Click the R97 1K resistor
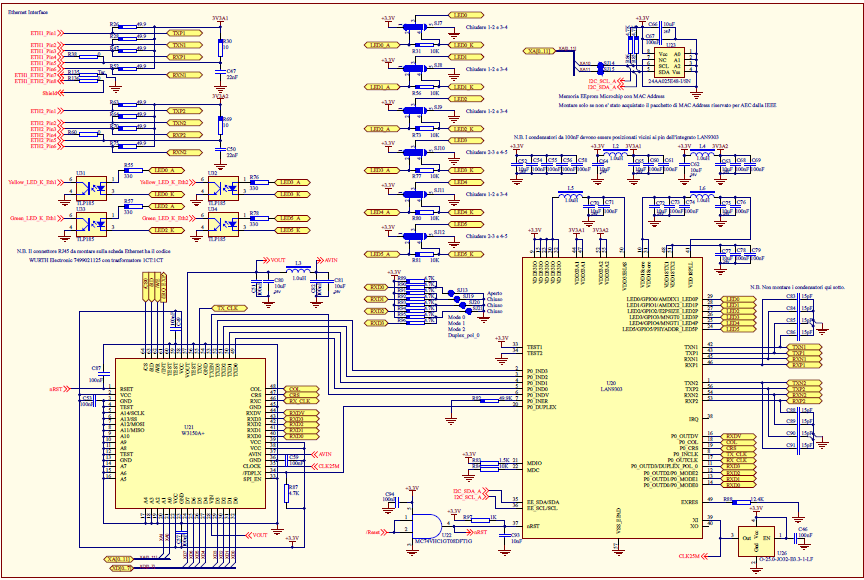The image size is (864, 580). [481, 520]
